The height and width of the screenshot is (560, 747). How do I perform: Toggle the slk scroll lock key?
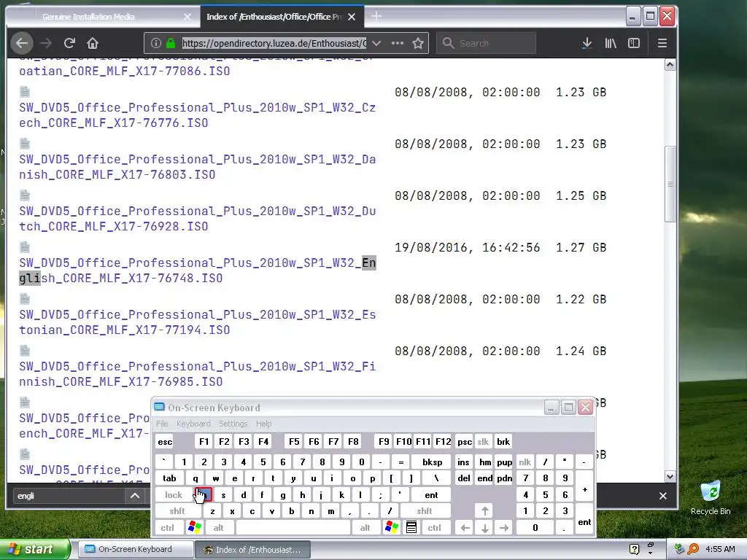click(483, 441)
